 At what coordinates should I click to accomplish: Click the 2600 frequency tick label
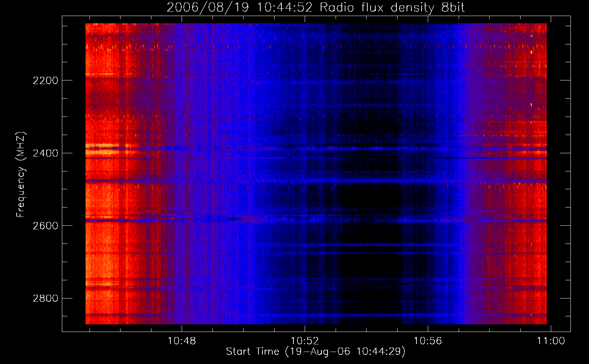coord(46,226)
